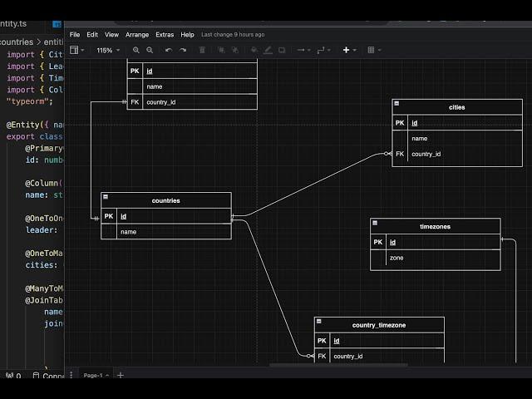Viewport: 532px width, 399px height.
Task: Open the Waypoints connector style dropdown
Action: [x=323, y=50]
